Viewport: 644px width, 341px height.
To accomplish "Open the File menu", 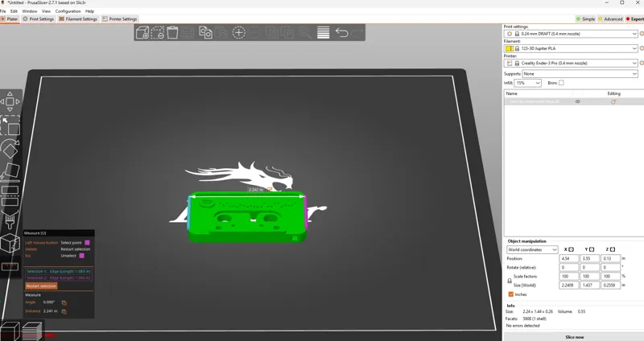I will click(x=3, y=11).
